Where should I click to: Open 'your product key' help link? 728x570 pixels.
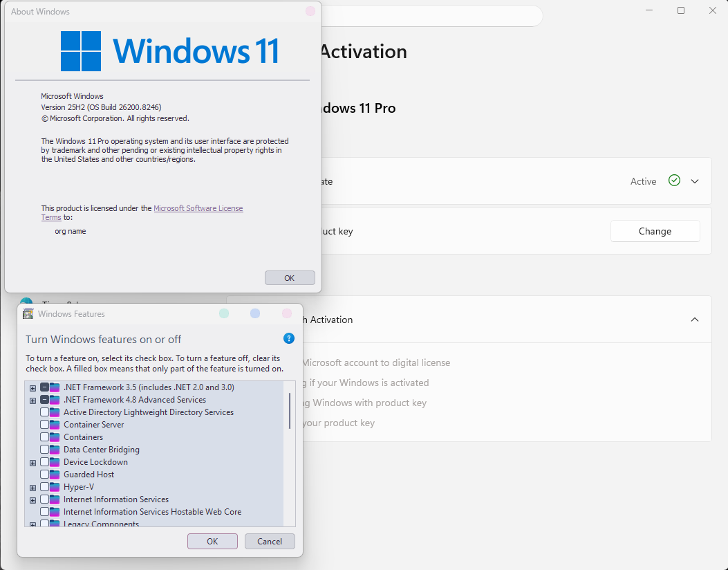(x=339, y=423)
